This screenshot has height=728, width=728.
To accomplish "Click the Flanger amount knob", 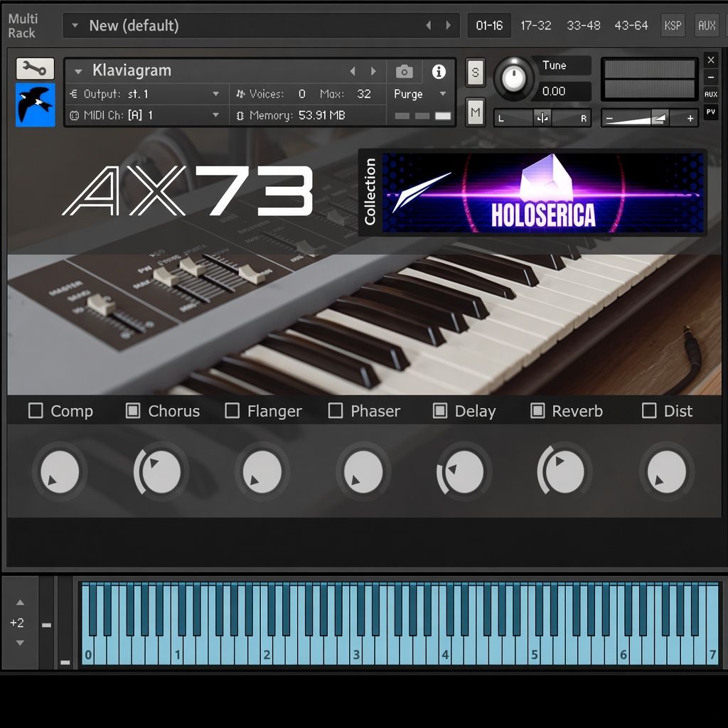I will (262, 471).
